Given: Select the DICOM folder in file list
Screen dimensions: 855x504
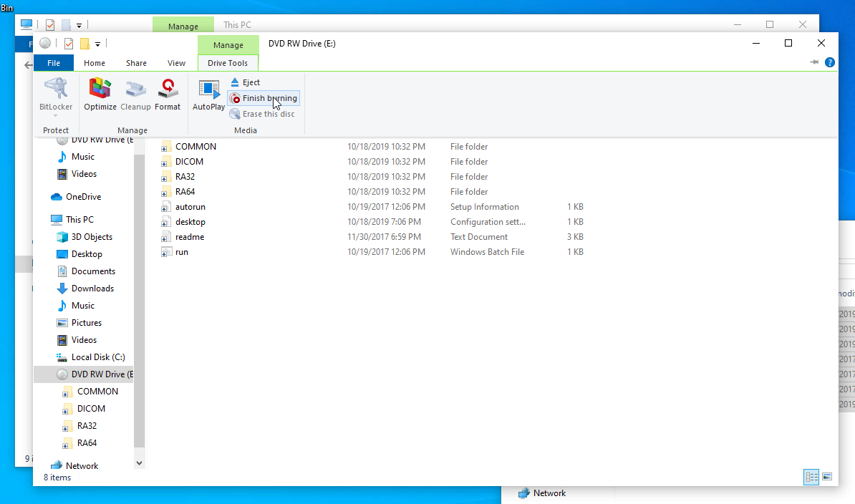Looking at the screenshot, I should 189,162.
